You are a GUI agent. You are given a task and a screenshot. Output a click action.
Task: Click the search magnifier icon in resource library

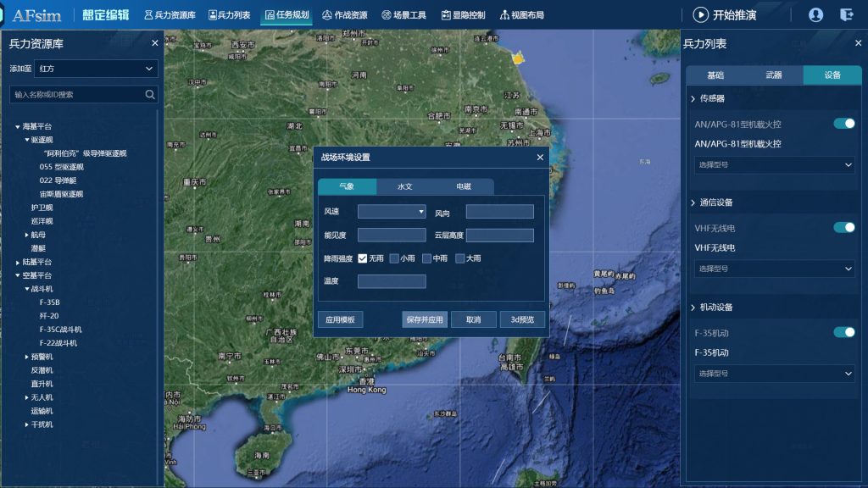pos(150,95)
